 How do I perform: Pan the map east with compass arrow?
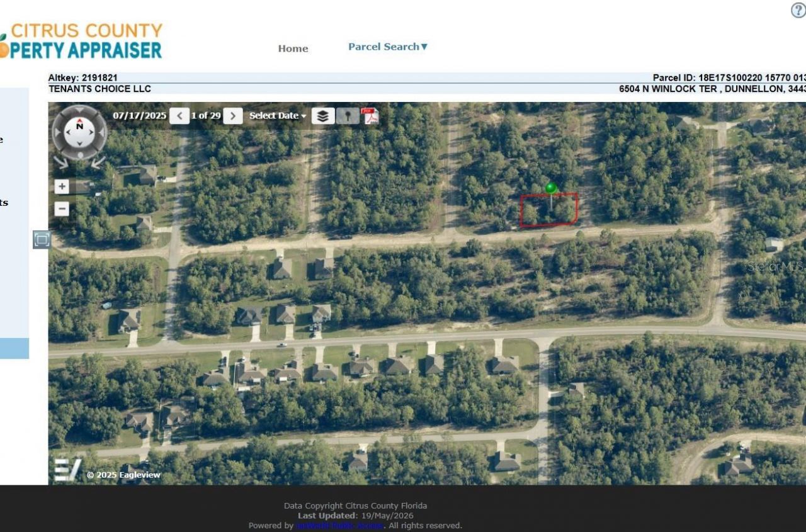[x=91, y=133]
